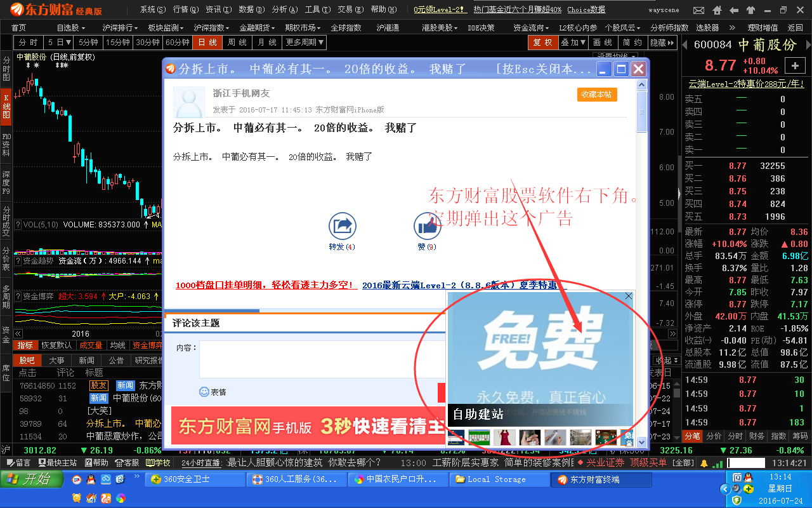Open the 叠加 overlay dropdown
This screenshot has height=508, width=812.
573,42
